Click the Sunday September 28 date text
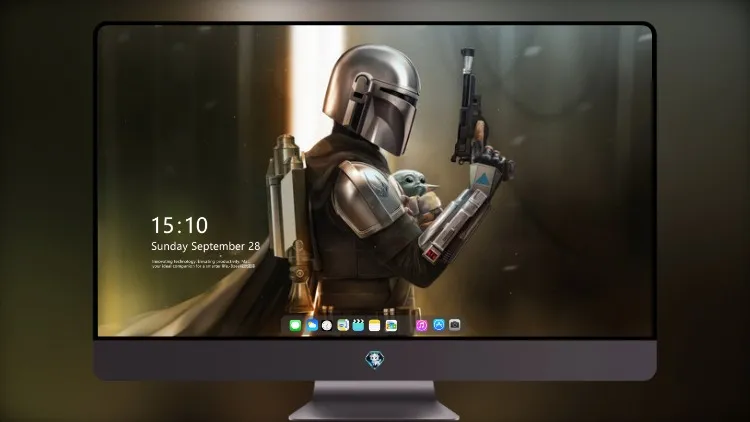The height and width of the screenshot is (422, 750). pyautogui.click(x=206, y=246)
